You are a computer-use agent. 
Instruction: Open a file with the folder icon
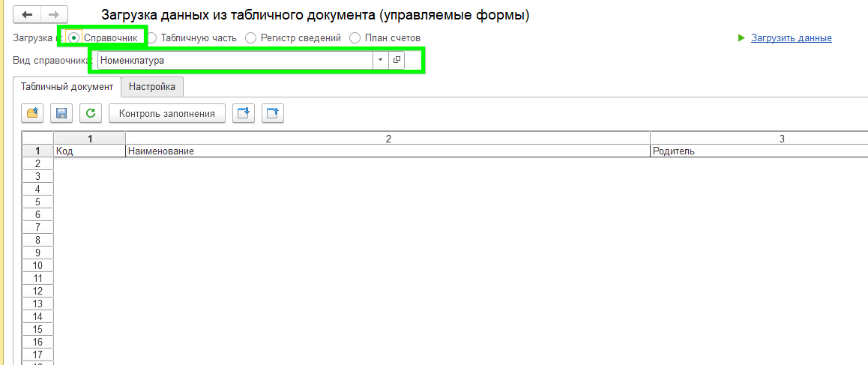32,113
